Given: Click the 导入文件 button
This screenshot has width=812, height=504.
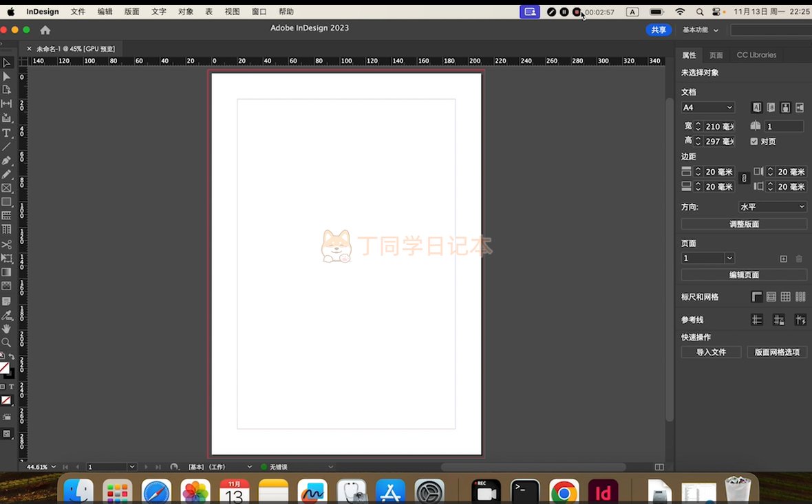Looking at the screenshot, I should (x=711, y=352).
